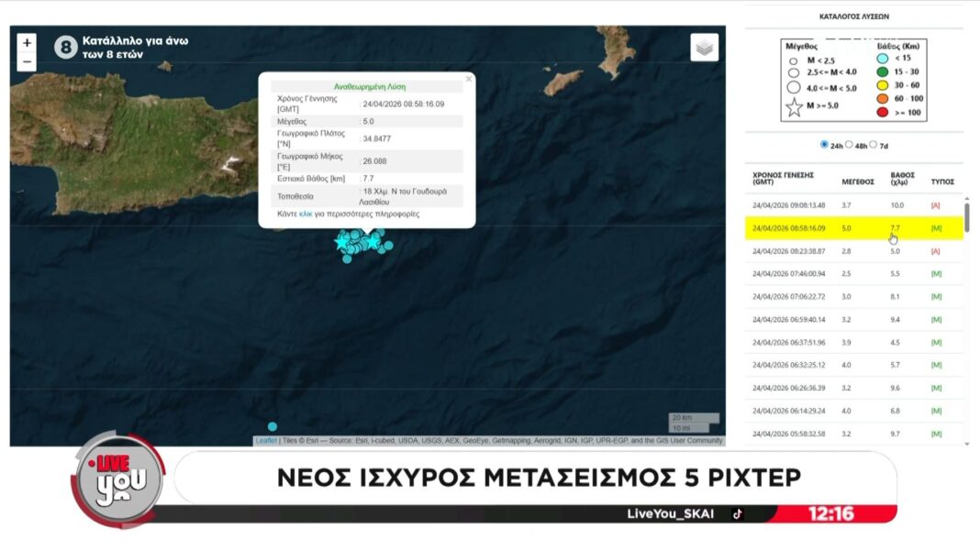Select the 24h time range radio

coord(824,145)
